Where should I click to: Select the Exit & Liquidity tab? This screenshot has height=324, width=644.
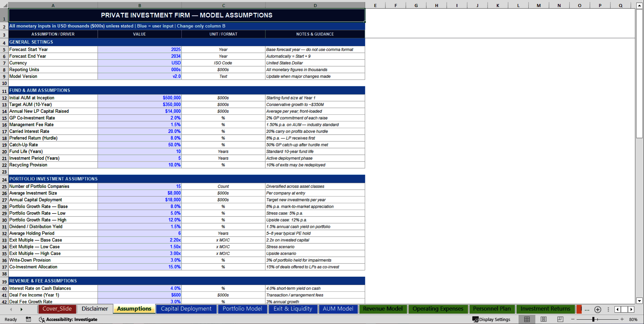[292, 309]
